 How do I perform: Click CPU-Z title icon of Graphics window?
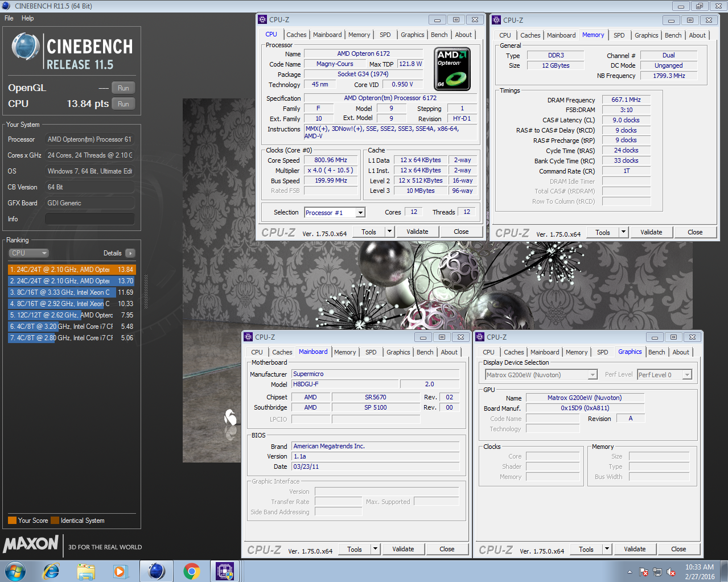[x=480, y=337]
